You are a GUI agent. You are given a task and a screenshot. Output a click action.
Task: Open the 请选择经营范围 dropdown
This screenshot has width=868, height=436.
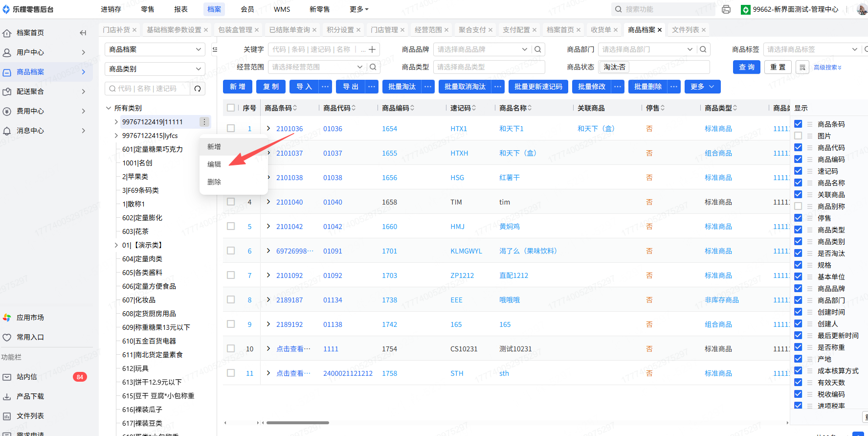point(317,67)
